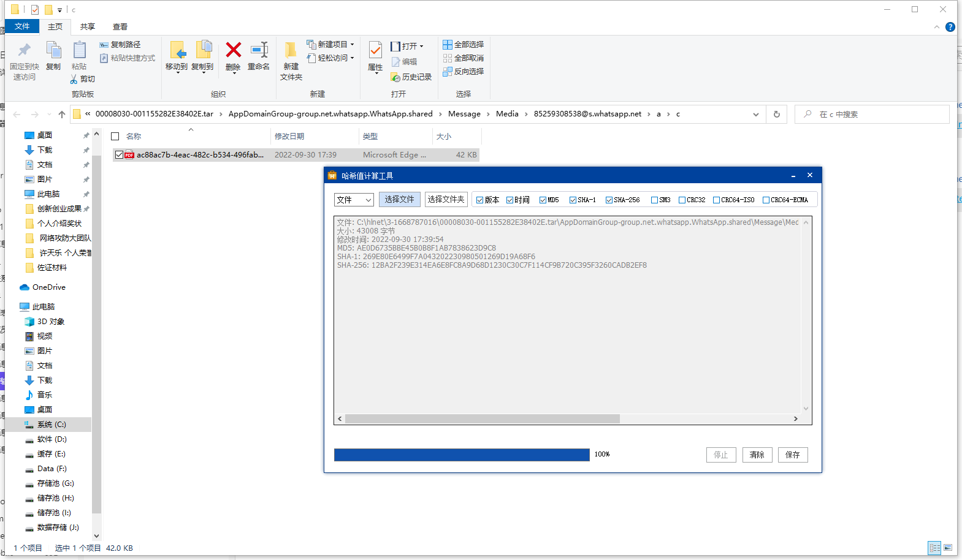Click the 选择文件 button

(400, 200)
